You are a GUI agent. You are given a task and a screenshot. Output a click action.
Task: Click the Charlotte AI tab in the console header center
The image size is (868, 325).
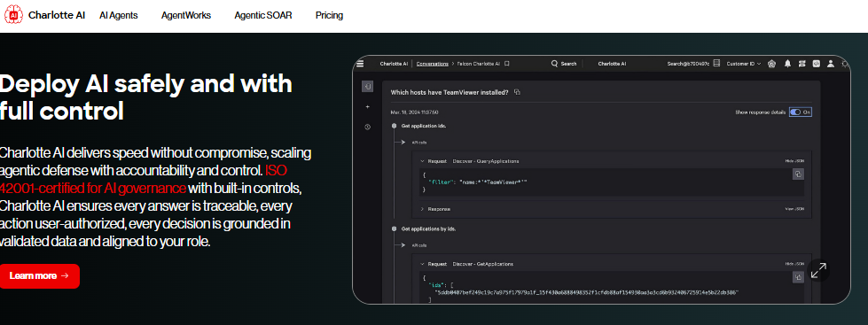point(612,64)
